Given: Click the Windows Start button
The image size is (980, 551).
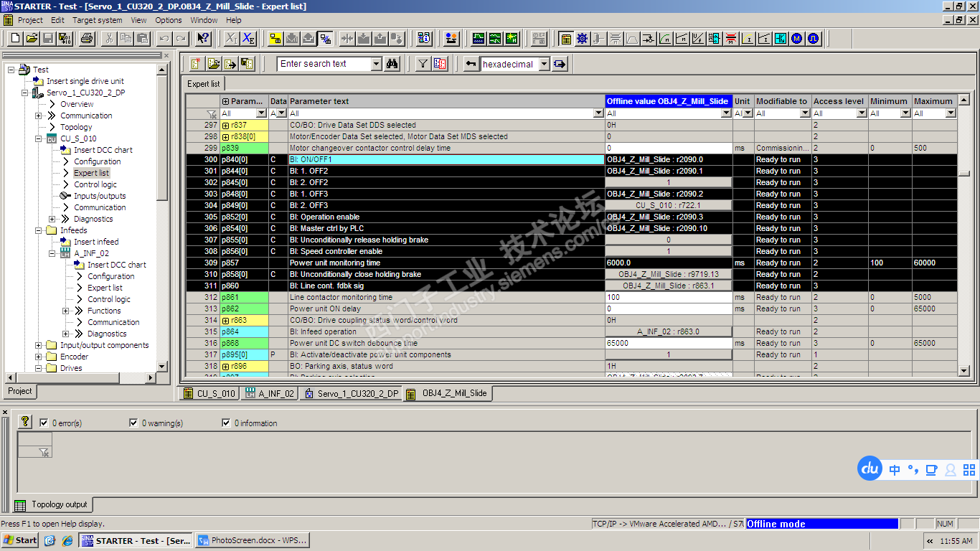Looking at the screenshot, I should (20, 540).
